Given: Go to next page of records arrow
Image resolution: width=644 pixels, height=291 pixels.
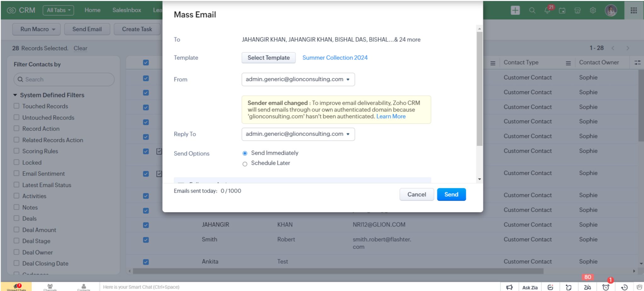Looking at the screenshot, I should (x=628, y=48).
